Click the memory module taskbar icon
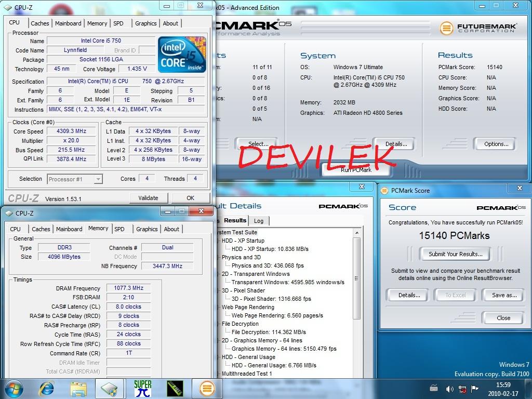This screenshot has height=399, width=532. (175, 389)
